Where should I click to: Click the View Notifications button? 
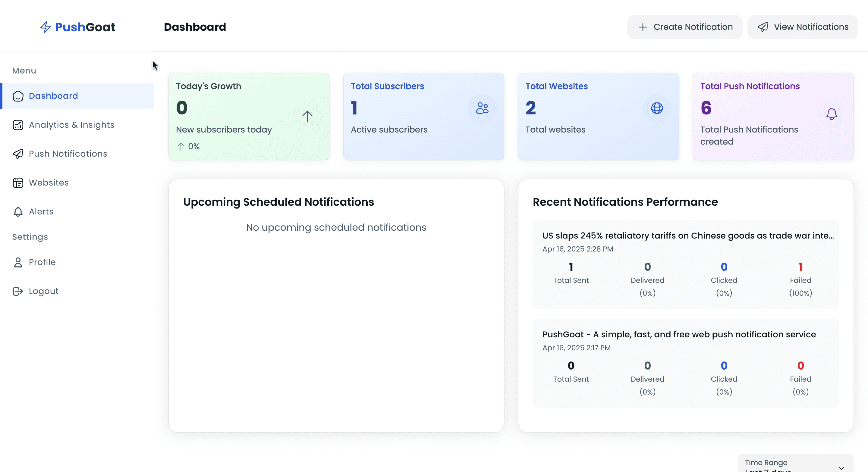[802, 27]
